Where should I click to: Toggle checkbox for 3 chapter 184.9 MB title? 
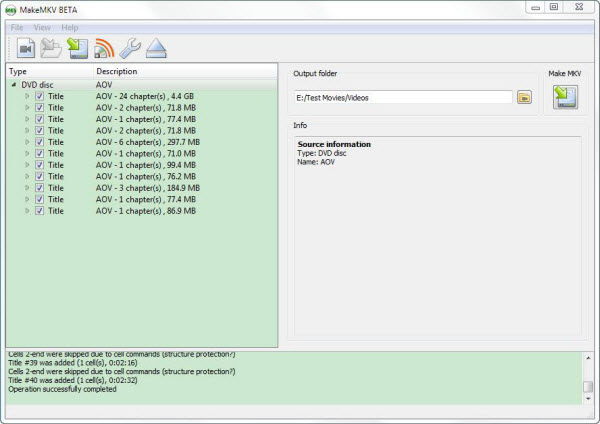click(39, 188)
